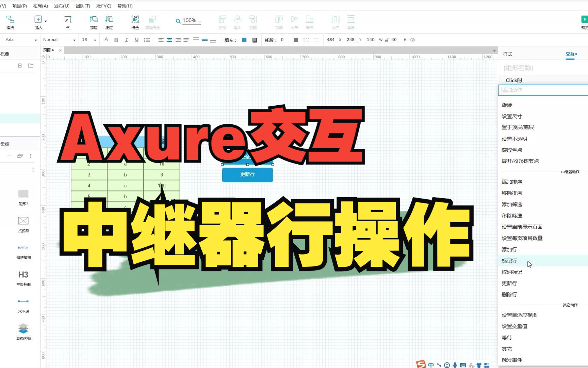Toggle bold formatting
Image resolution: width=588 pixels, height=368 pixels.
point(116,40)
